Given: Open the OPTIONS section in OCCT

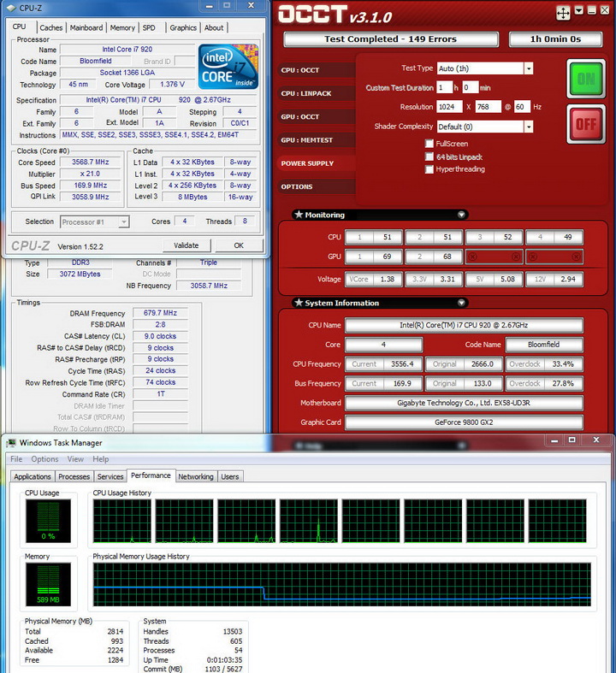Looking at the screenshot, I should (x=317, y=186).
